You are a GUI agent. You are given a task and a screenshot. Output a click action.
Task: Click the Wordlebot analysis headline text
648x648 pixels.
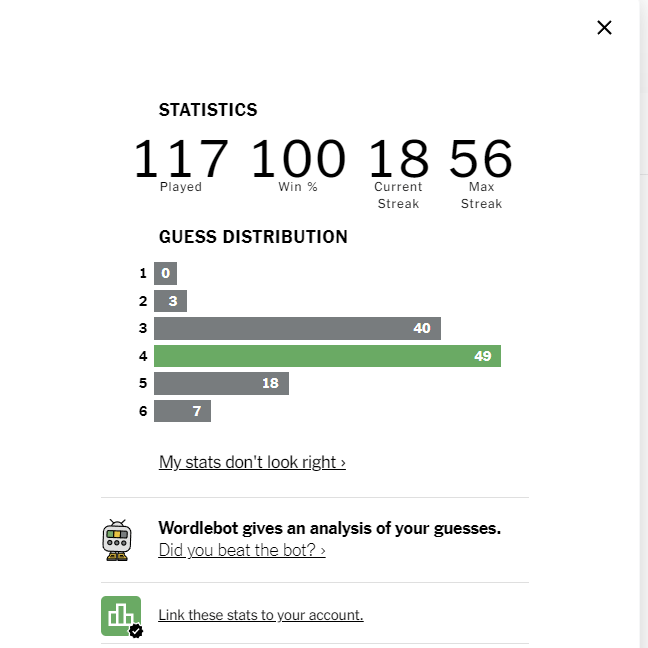click(x=329, y=528)
